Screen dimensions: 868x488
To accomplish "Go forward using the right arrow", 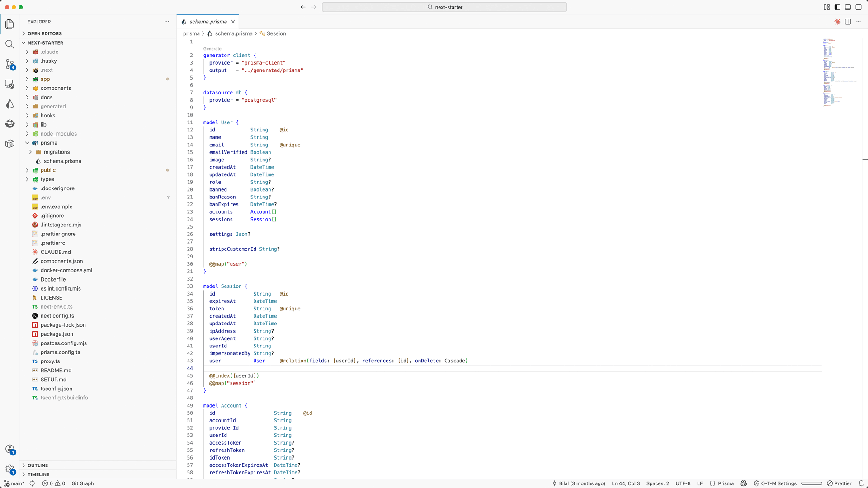I will 314,7.
